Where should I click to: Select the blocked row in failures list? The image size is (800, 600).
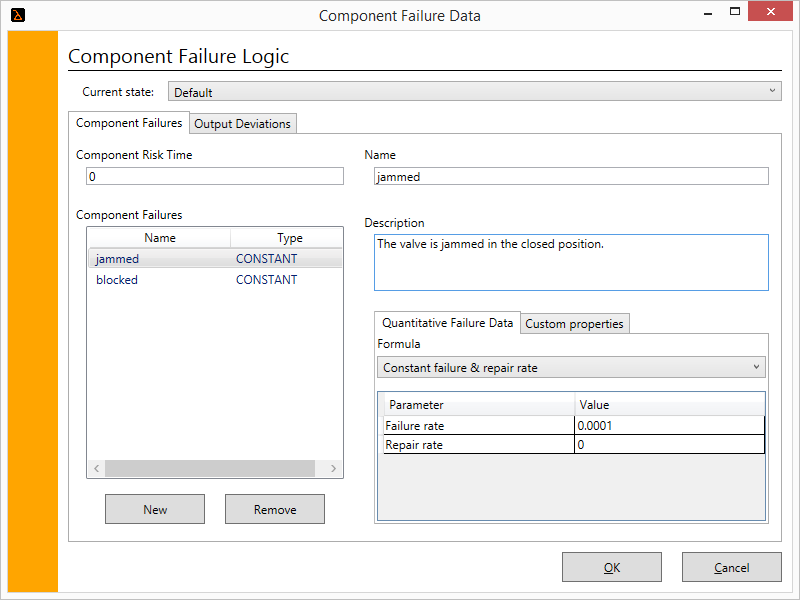pyautogui.click(x=215, y=280)
